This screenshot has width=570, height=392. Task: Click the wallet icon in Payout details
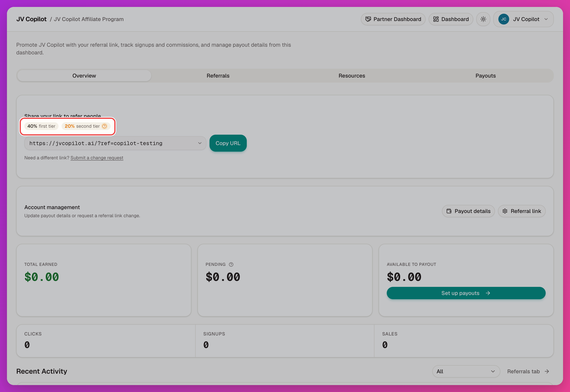(449, 211)
